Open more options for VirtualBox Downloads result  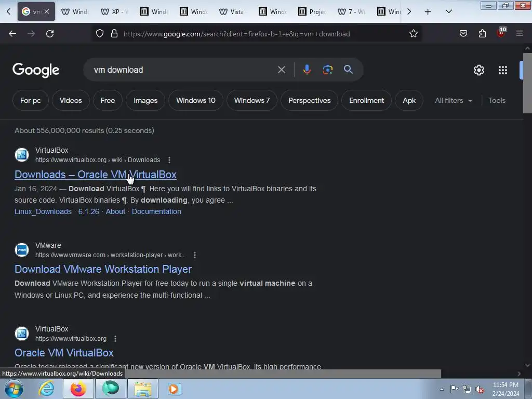point(169,160)
